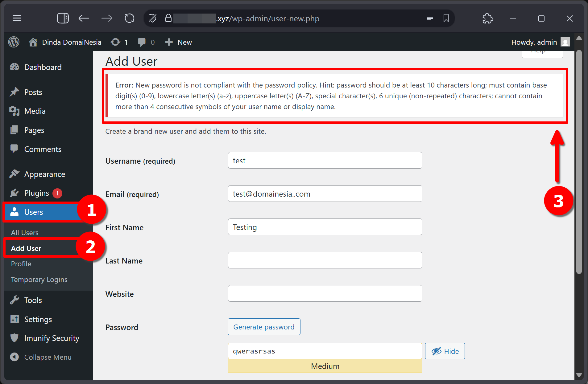Image resolution: width=588 pixels, height=384 pixels.
Task: Visit site via Dinda DomaiNesia home link
Action: tap(65, 42)
